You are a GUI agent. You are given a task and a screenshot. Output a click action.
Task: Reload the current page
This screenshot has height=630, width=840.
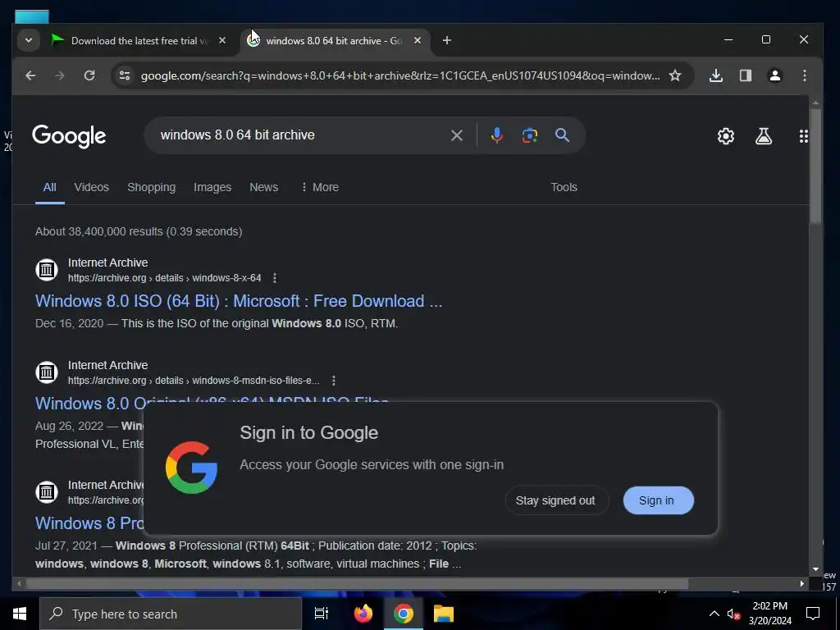pos(89,75)
